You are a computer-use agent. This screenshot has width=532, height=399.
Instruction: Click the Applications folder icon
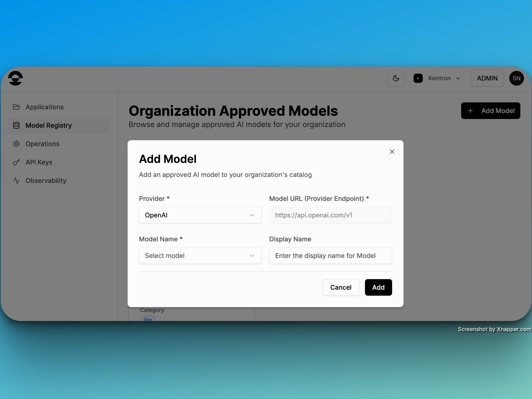16,107
